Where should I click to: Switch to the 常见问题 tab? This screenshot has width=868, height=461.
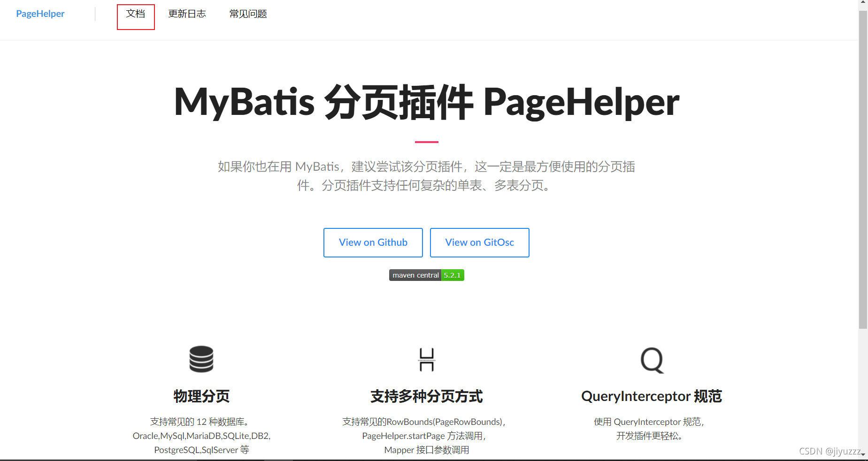pyautogui.click(x=248, y=14)
